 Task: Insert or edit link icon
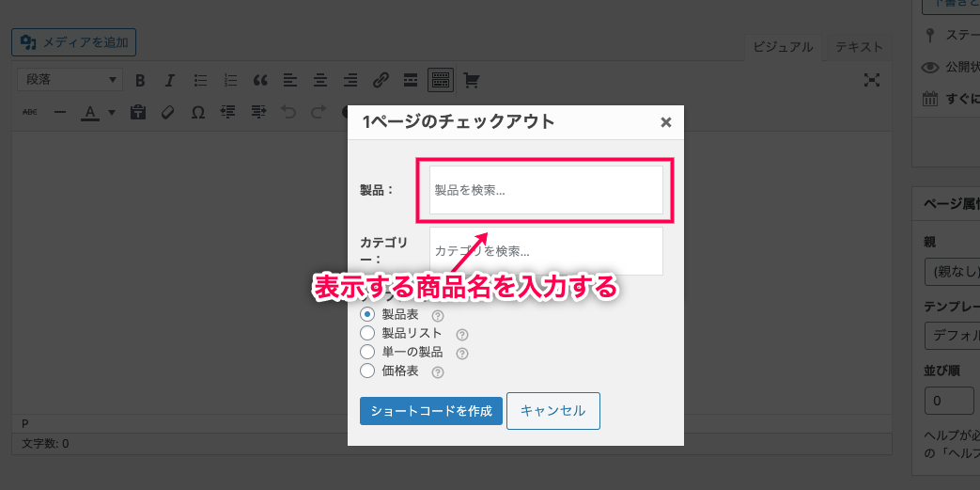pos(381,80)
